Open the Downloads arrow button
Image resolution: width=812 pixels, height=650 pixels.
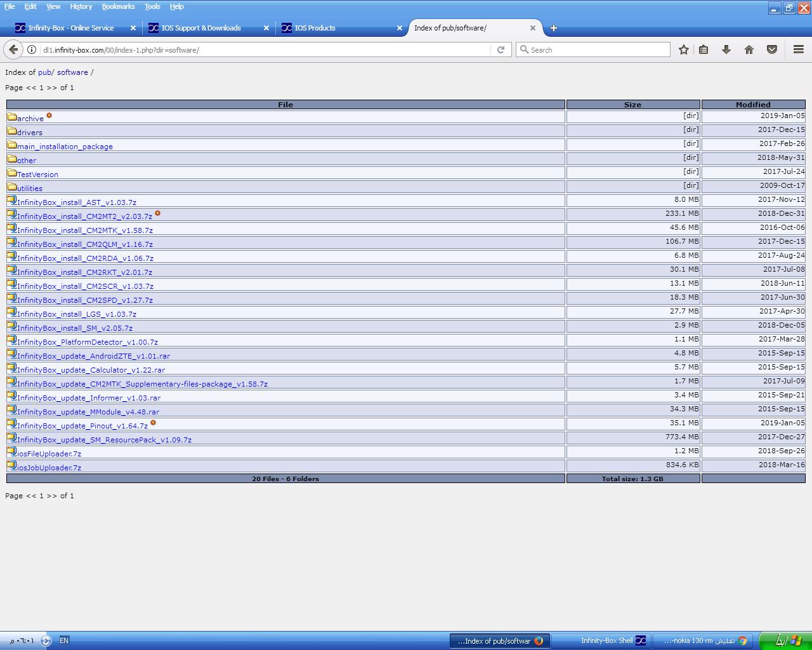click(x=726, y=50)
